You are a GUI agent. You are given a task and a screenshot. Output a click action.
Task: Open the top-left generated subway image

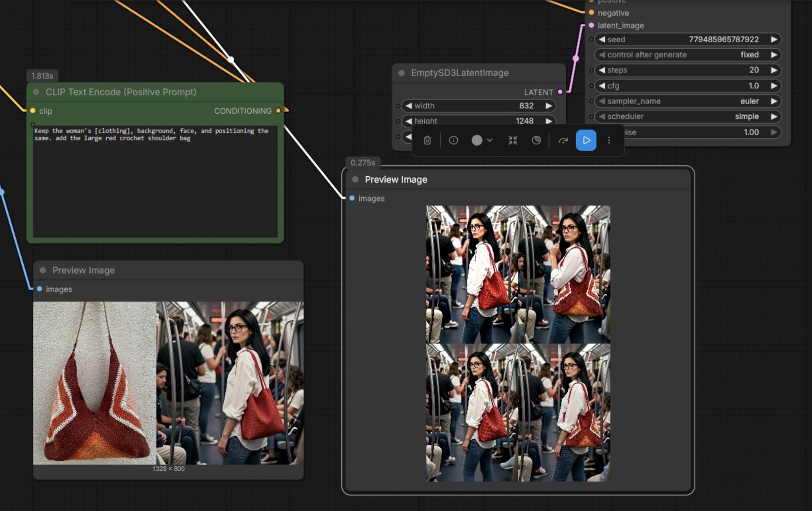click(x=472, y=275)
